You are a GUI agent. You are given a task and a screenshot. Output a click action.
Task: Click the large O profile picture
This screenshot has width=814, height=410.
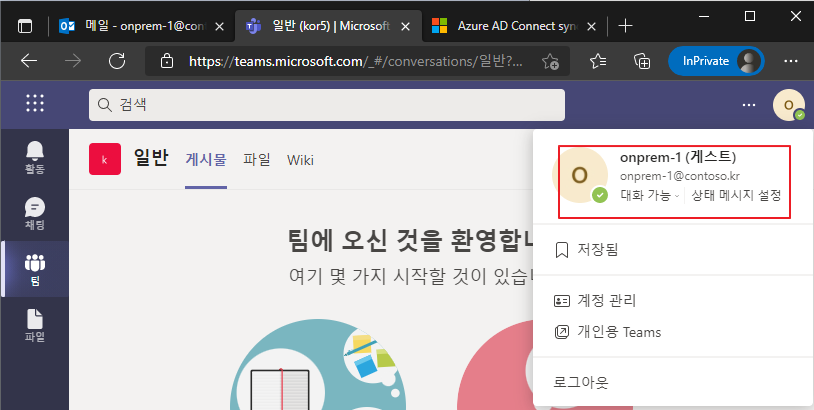coord(579,175)
